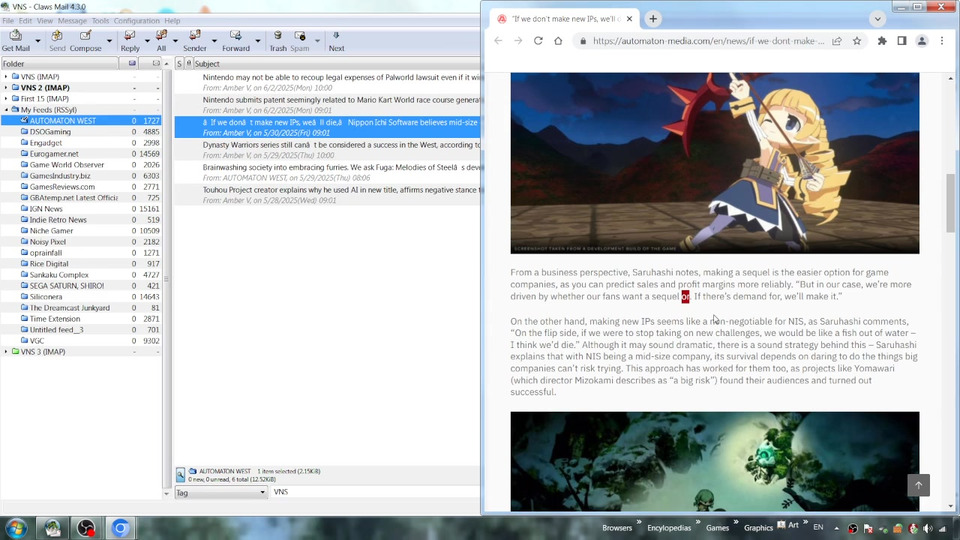This screenshot has width=960, height=540.
Task: Sort messages by Subject column
Action: tap(337, 64)
